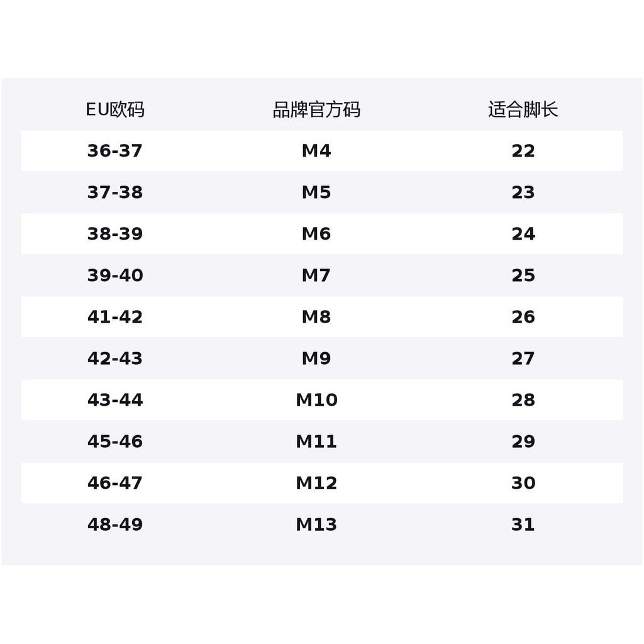This screenshot has height=644, width=644.
Task: Click the 41-42 EU size cell
Action: [x=115, y=317]
